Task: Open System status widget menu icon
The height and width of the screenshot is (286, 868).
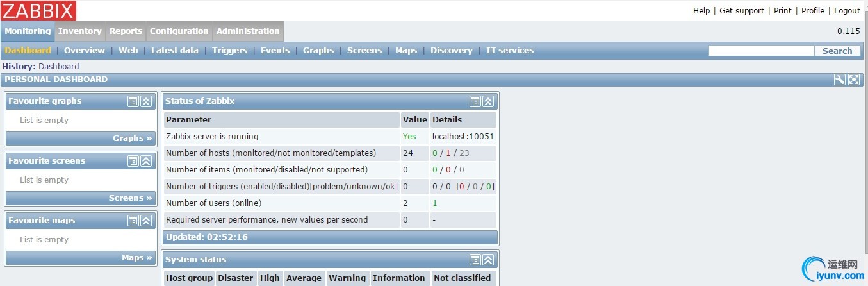Action: click(x=475, y=260)
